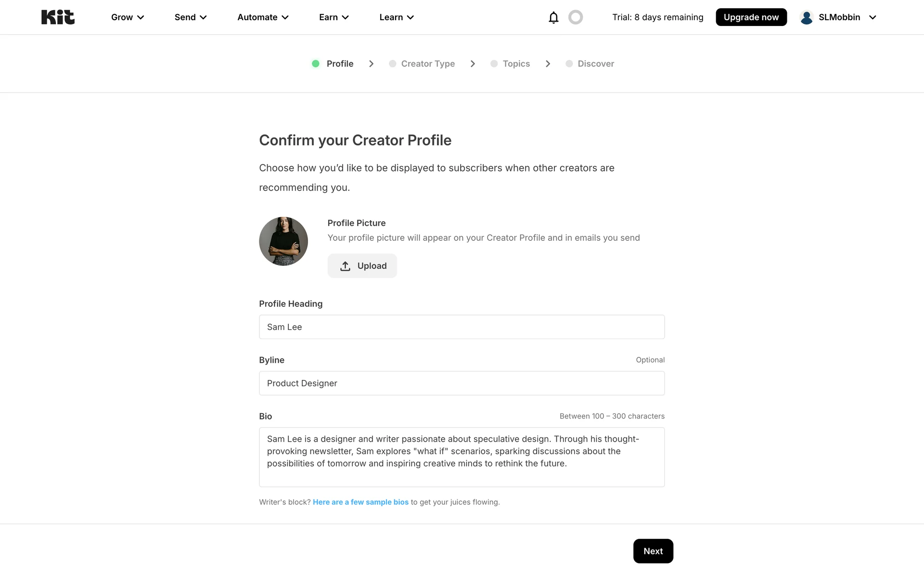924x578 pixels.
Task: Click the chevron arrow after Topics step
Action: (x=548, y=64)
